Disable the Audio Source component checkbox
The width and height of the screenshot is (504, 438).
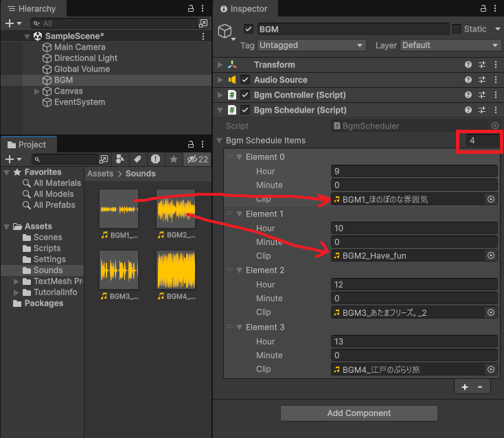[x=245, y=80]
